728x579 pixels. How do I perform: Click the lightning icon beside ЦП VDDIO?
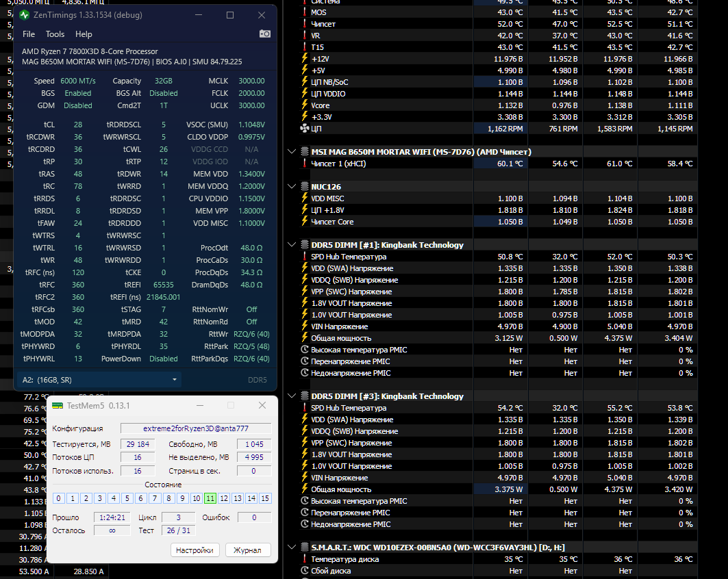click(305, 93)
